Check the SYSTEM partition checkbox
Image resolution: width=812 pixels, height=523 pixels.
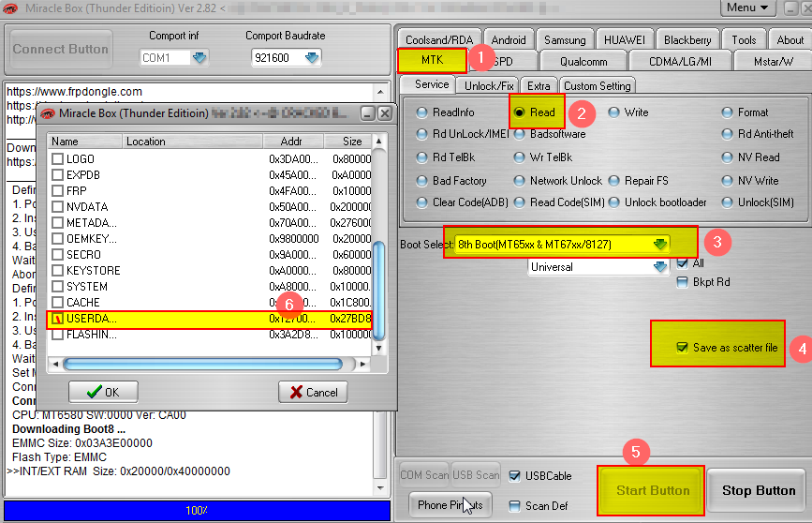point(57,287)
